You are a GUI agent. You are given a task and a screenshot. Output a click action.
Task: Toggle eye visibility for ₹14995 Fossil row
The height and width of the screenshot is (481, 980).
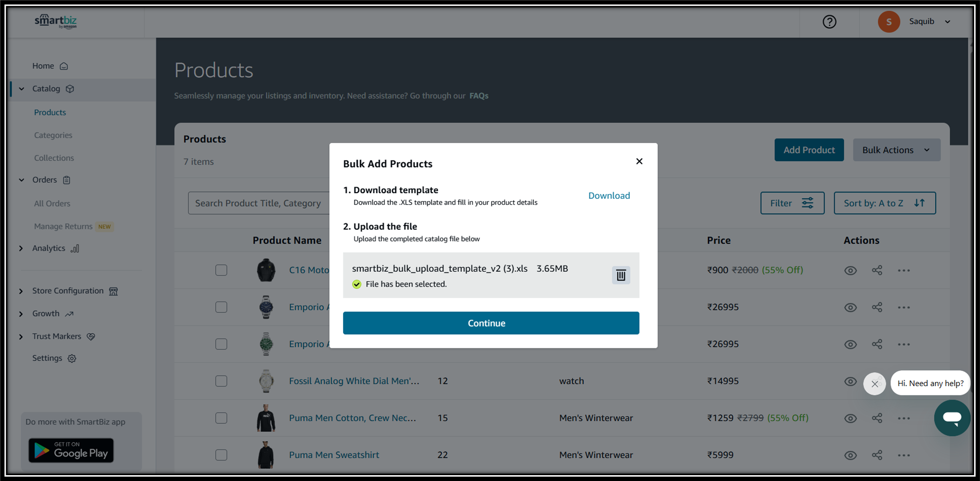pos(850,381)
